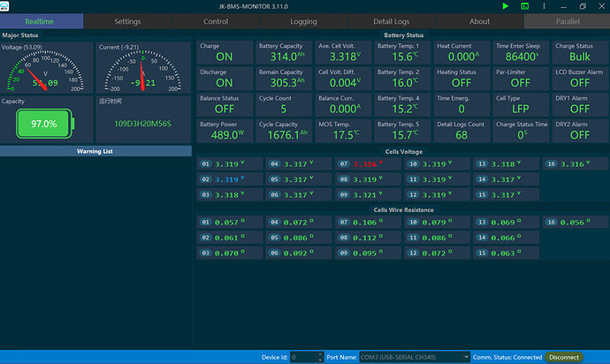
Task: Click the Warning List header
Action: [96, 151]
